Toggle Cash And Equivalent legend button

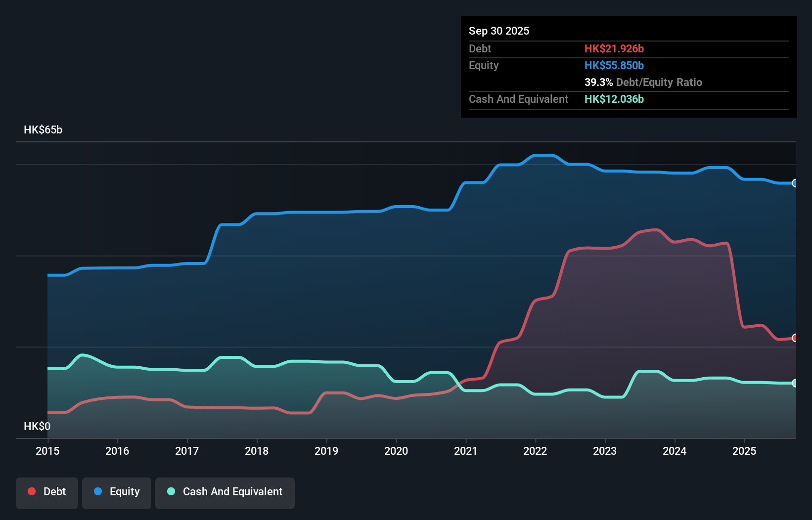pyautogui.click(x=225, y=493)
